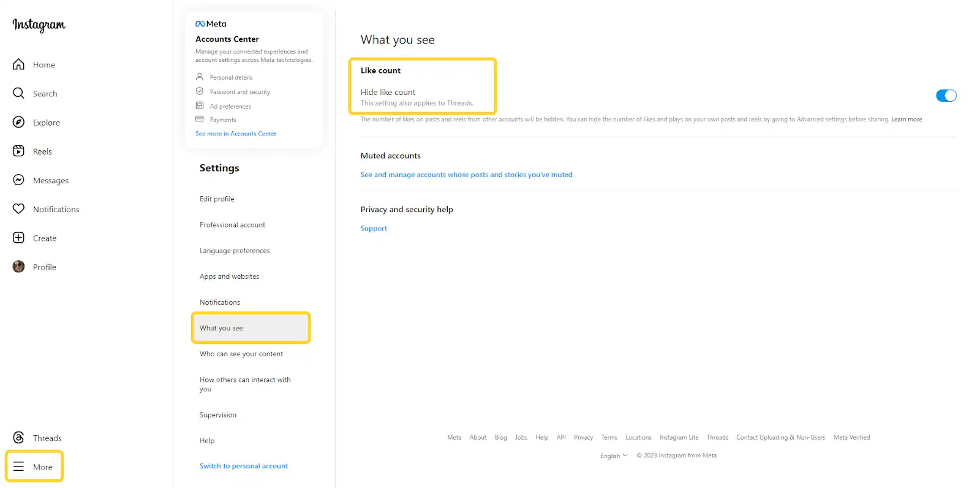Viewport: 980px width, 488px height.
Task: Click Accounts Center heading
Action: click(x=227, y=39)
